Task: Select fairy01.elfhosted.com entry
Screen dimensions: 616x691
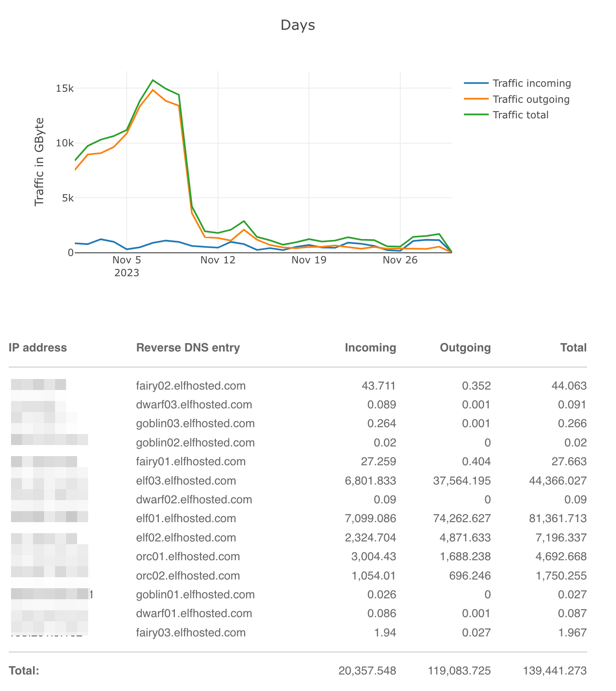Action: [191, 462]
